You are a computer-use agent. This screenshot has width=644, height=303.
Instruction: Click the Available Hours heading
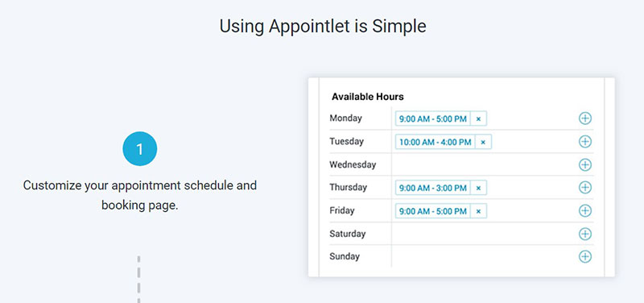368,97
